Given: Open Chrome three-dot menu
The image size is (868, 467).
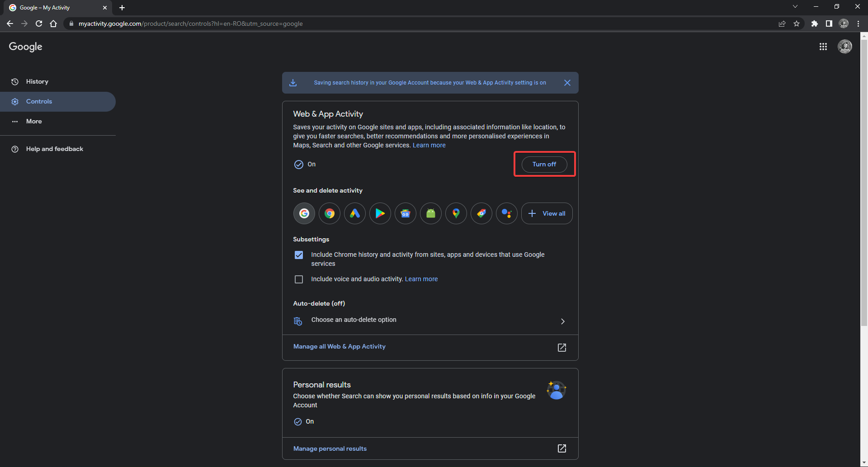Looking at the screenshot, I should [858, 24].
